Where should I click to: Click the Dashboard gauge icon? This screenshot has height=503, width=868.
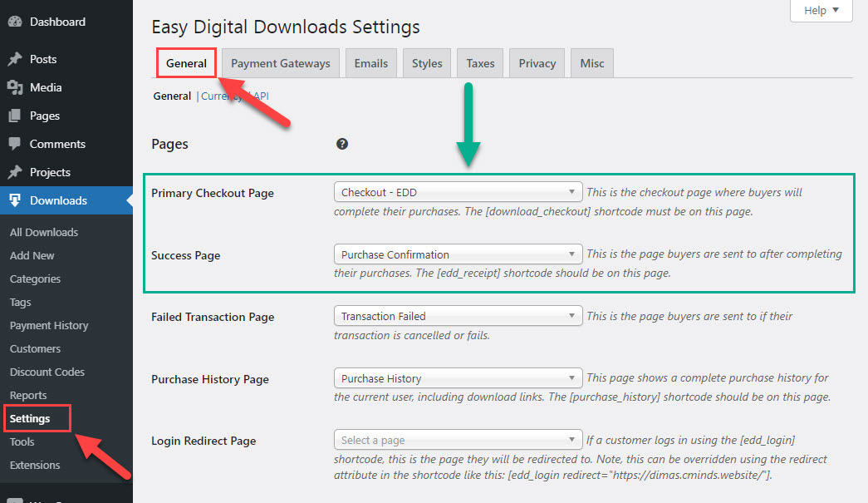[15, 22]
